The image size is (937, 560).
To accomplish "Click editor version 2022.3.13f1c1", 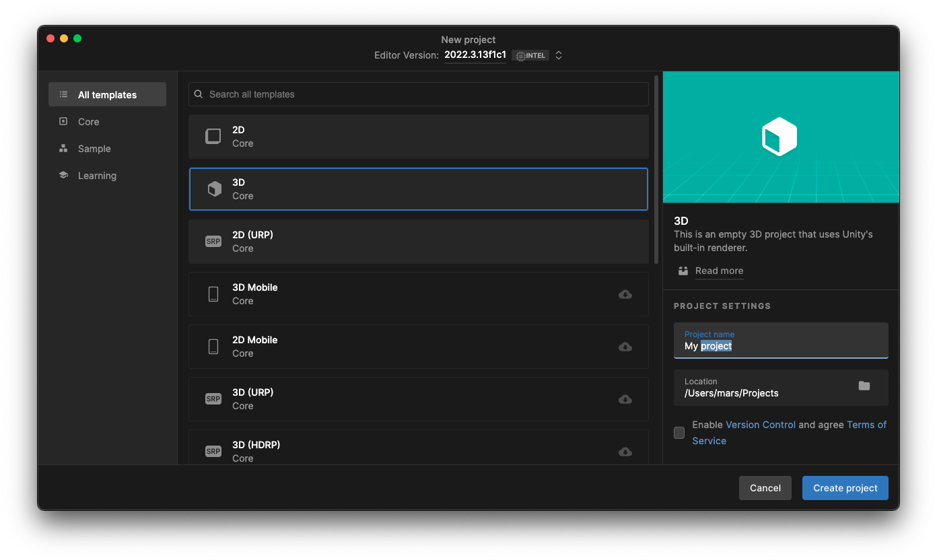I will (475, 55).
